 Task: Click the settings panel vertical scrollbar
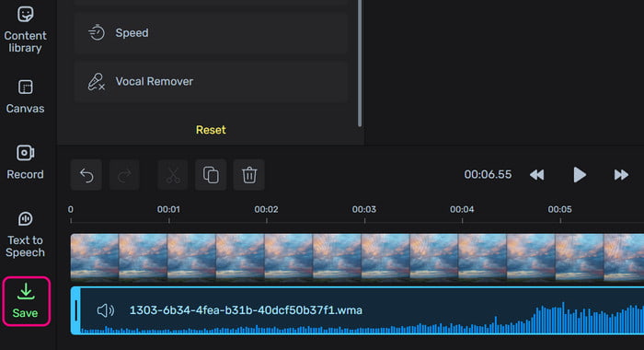pyautogui.click(x=360, y=64)
